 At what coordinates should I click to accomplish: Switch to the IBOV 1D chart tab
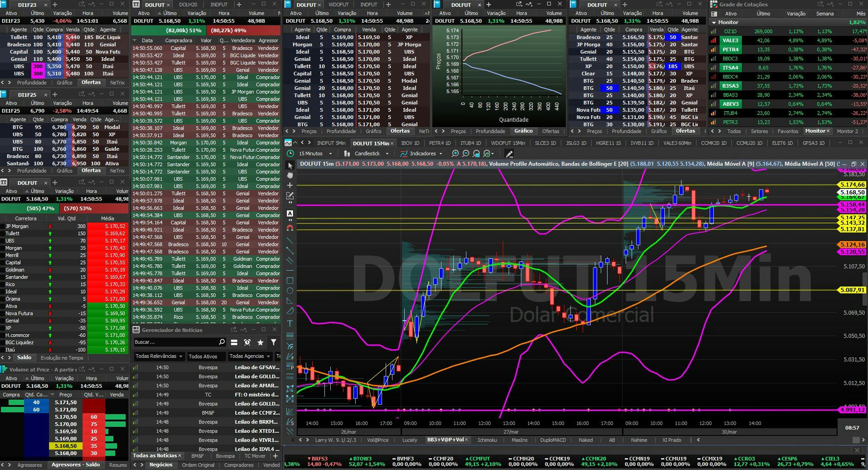tap(410, 143)
